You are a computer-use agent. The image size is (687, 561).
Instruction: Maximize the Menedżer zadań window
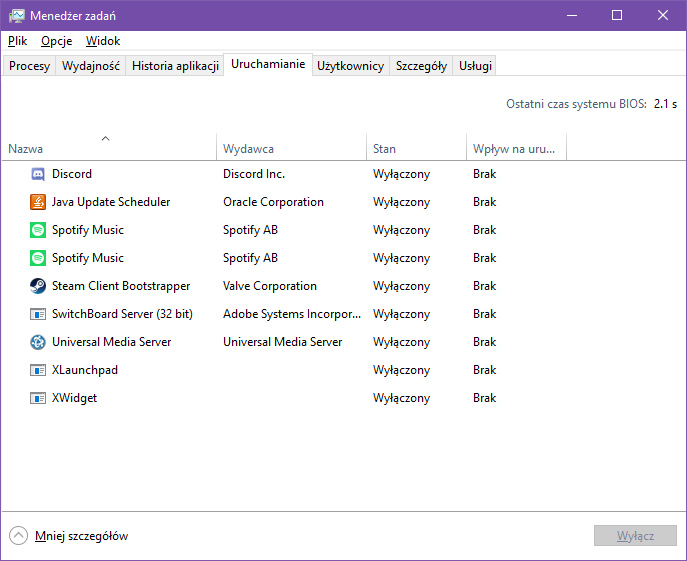617,15
